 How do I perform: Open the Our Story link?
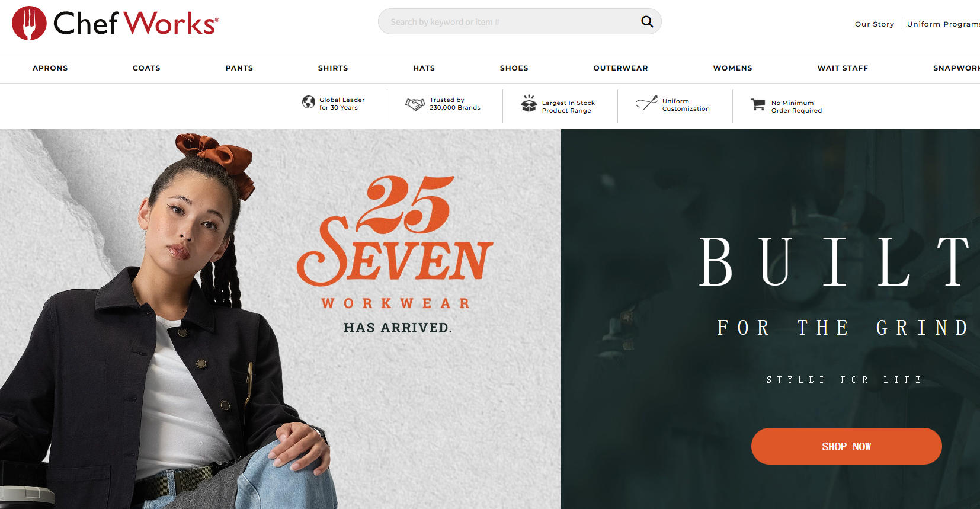[875, 24]
